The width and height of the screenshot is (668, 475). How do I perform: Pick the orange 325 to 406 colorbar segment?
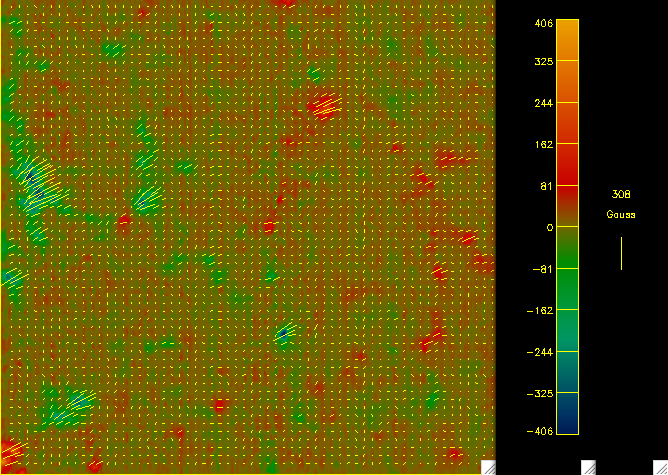click(567, 40)
